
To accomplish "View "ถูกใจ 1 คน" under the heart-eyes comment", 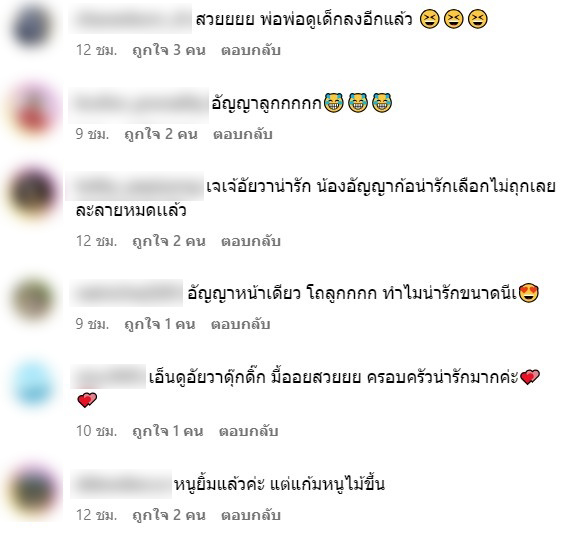I will 160,324.
